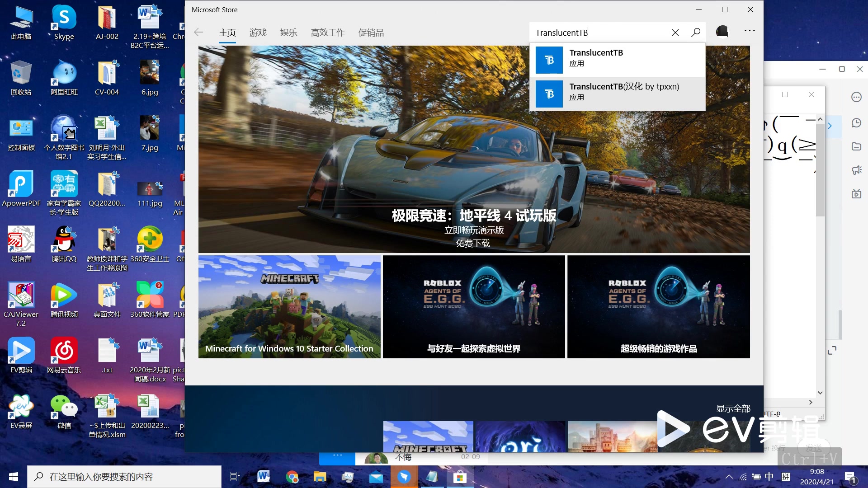Open Microsoft Store from the taskbar
The image size is (868, 488).
pyautogui.click(x=460, y=477)
